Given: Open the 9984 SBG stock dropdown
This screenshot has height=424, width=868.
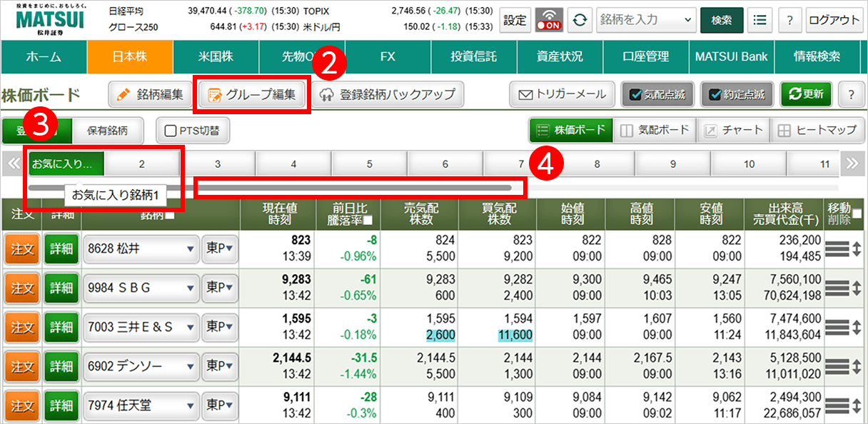Looking at the screenshot, I should coord(141,288).
